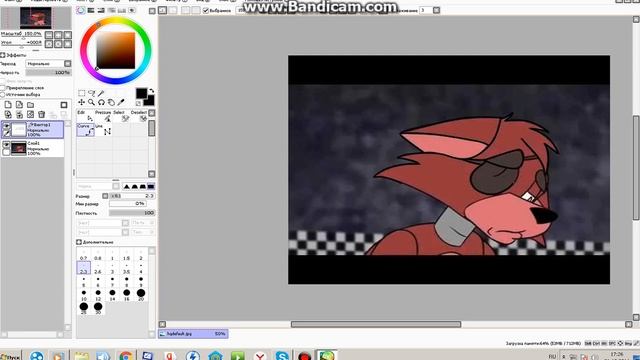Toggle the scratchpad panel visibility
This screenshot has width=640, height=360.
(x=132, y=10)
